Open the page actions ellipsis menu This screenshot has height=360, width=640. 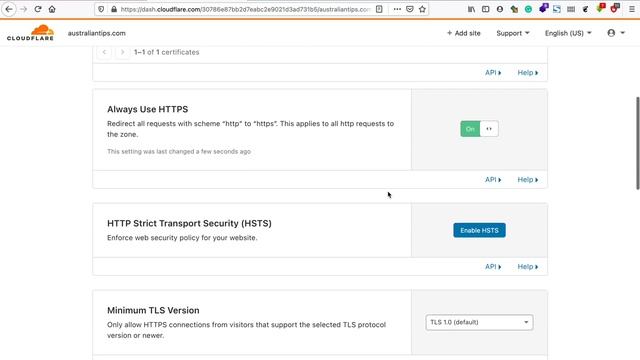[x=397, y=9]
